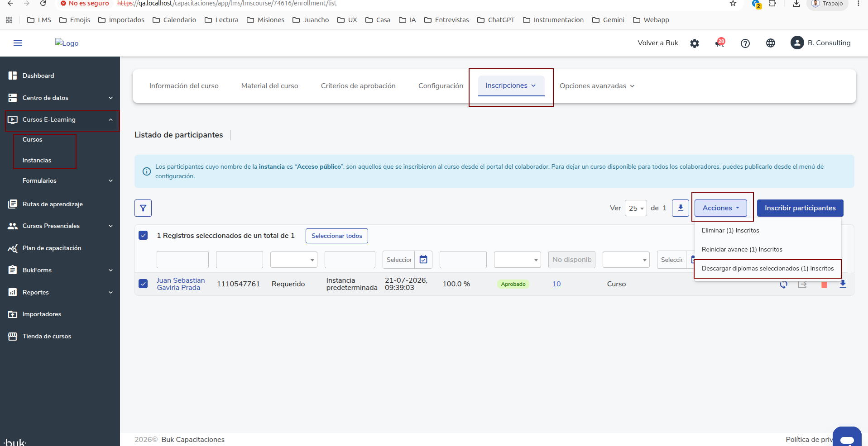Click the Rutas de aprendizaje sidebar icon

[x=13, y=204]
